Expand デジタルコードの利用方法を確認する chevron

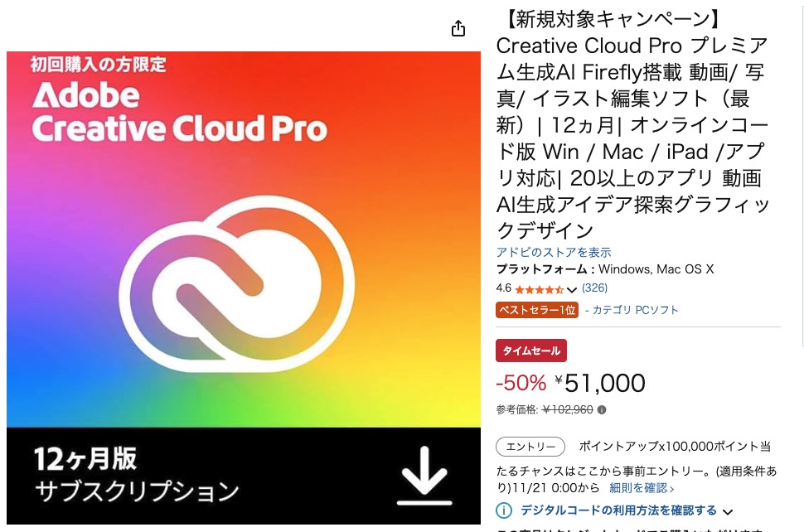pos(728,511)
